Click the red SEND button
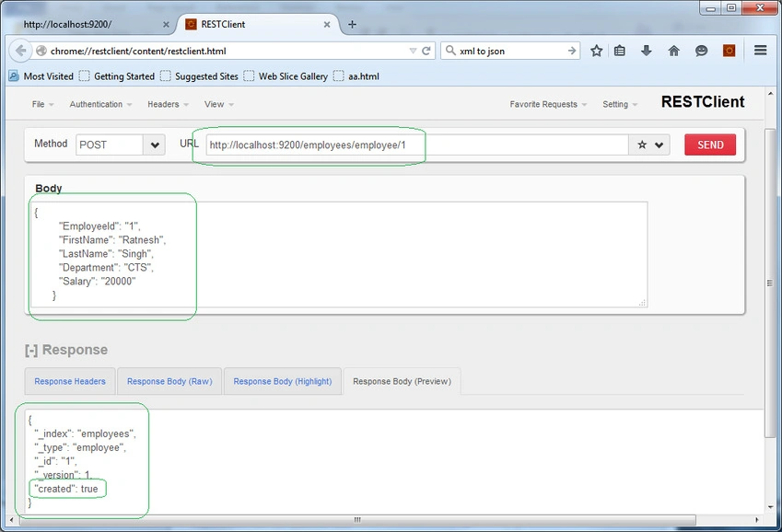Screen dimensions: 782x532 (710, 145)
